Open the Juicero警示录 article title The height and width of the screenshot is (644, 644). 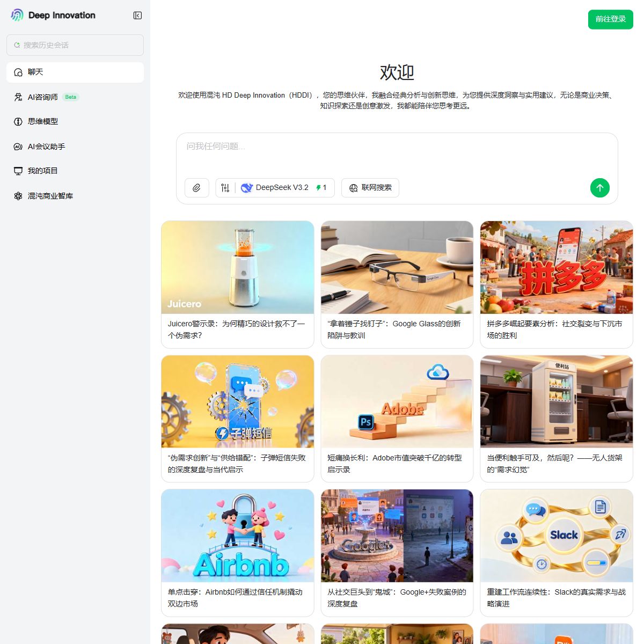click(237, 330)
